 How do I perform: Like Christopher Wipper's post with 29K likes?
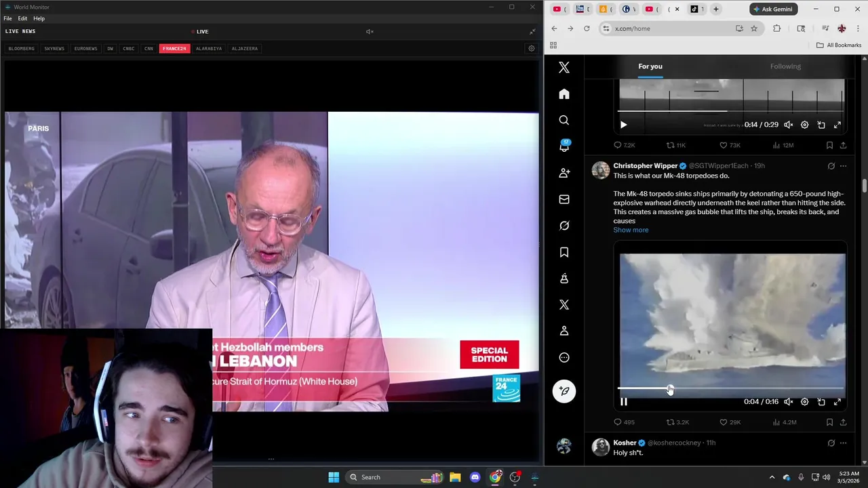click(730, 422)
